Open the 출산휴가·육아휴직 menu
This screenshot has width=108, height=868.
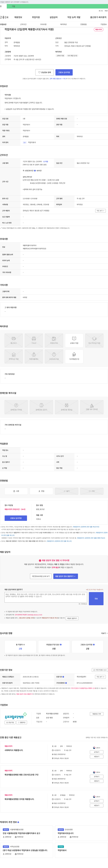[98, 17]
